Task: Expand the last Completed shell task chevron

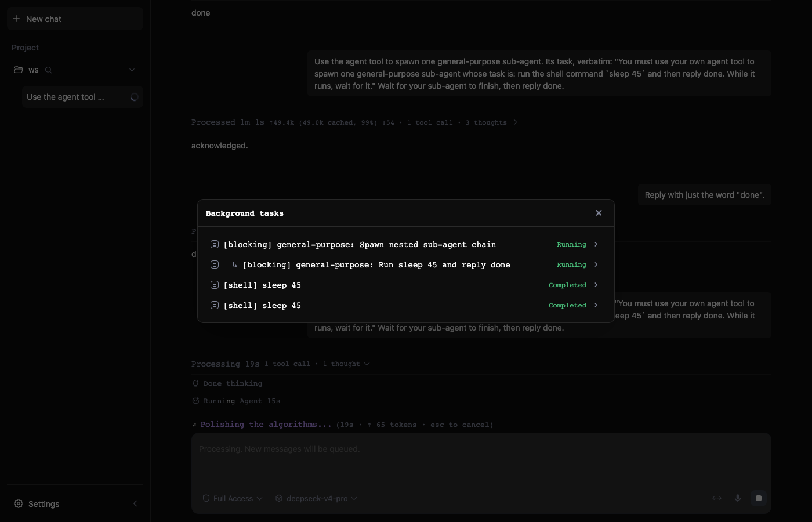Action: pyautogui.click(x=596, y=305)
